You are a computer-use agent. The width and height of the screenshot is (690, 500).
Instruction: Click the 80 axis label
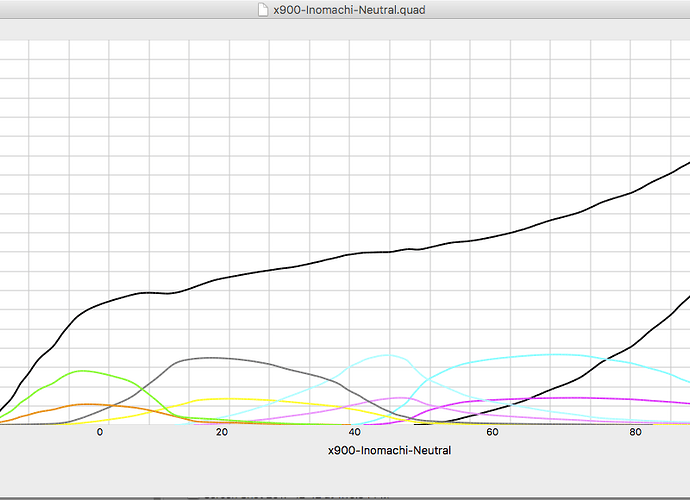[635, 433]
